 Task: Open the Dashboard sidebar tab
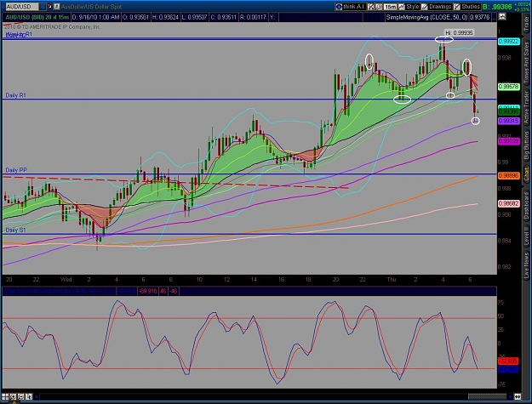coord(526,206)
